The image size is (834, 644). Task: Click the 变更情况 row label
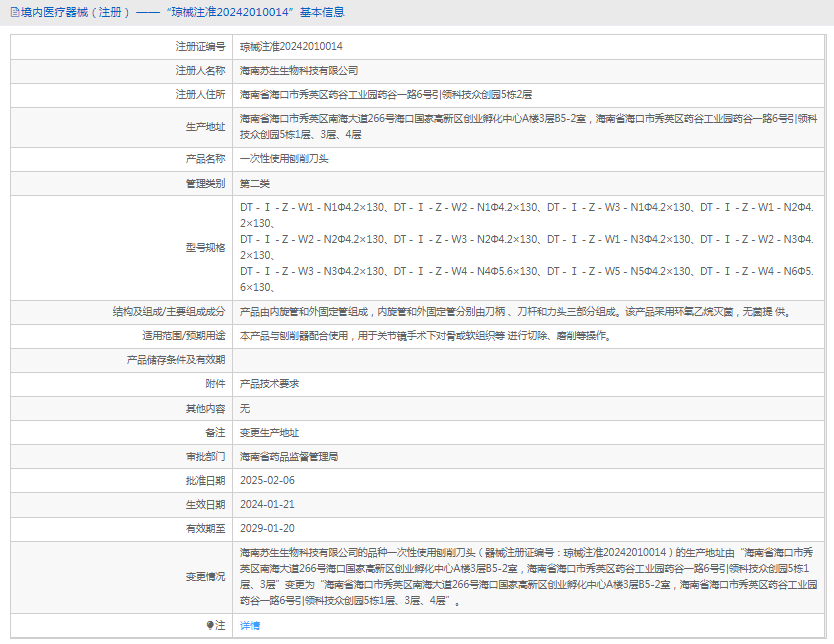coord(205,576)
